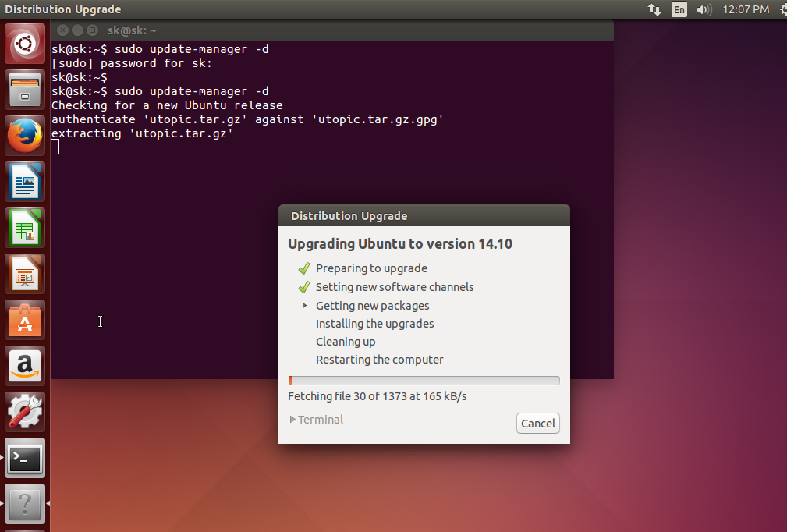This screenshot has width=787, height=532.
Task: Click '[sudo] password for sk:' terminal line
Action: (132, 63)
